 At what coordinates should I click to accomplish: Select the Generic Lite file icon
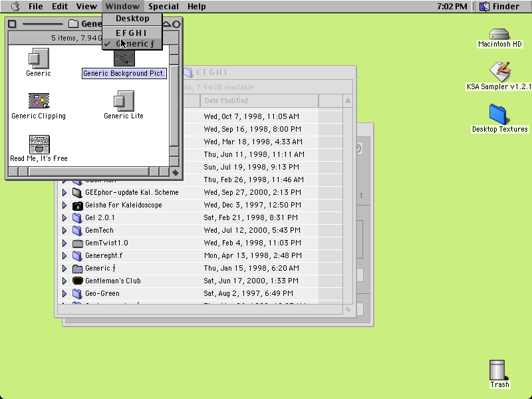coord(124,101)
